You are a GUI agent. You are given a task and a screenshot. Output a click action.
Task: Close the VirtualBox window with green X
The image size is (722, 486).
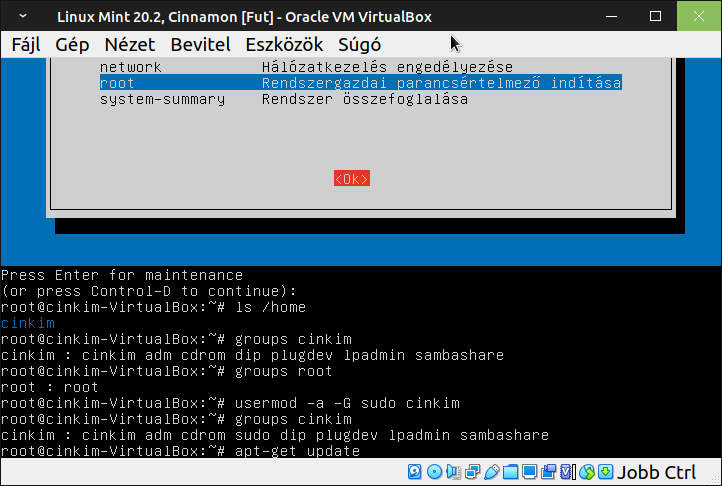[x=699, y=16]
